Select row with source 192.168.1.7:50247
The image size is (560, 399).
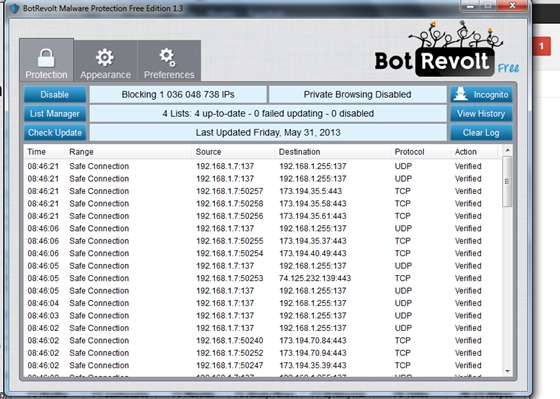[x=262, y=365]
